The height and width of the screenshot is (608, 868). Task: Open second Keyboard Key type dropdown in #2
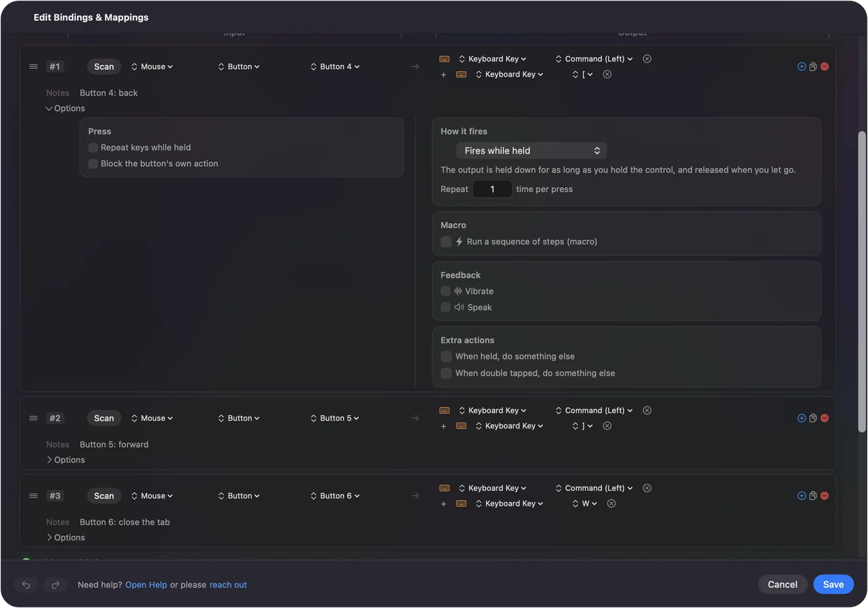click(x=510, y=426)
